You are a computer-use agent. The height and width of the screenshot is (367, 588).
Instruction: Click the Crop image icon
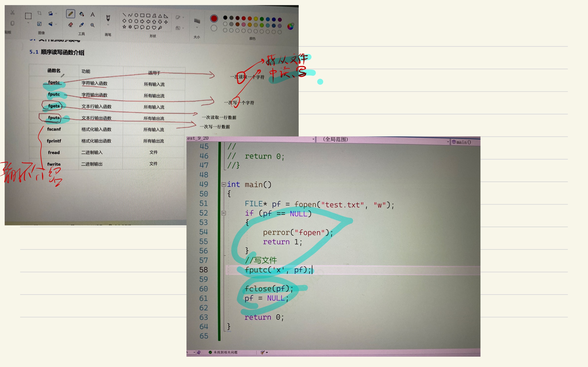(x=39, y=13)
